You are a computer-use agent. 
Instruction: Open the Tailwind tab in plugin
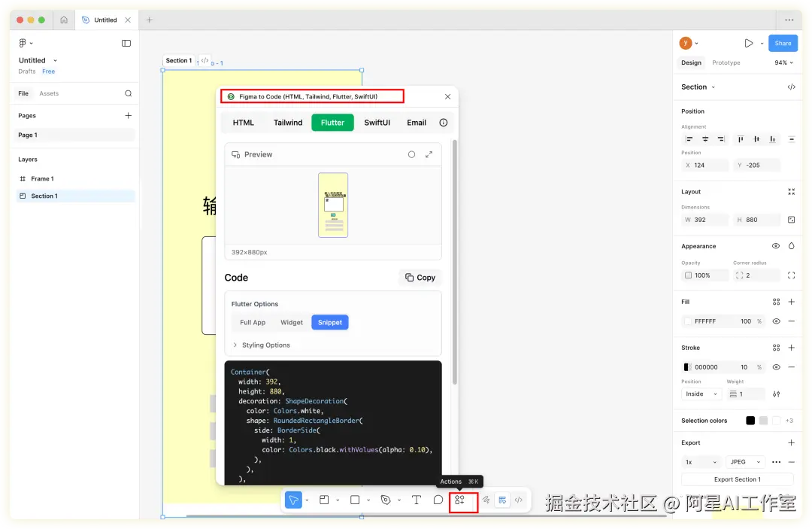(x=288, y=122)
